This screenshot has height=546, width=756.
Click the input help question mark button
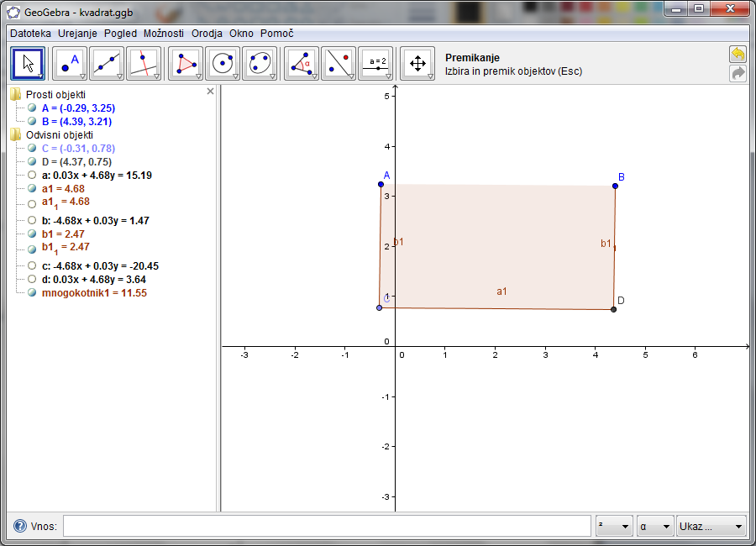click(19, 526)
